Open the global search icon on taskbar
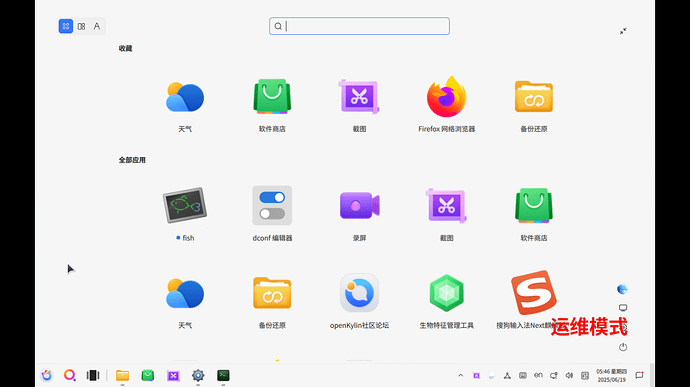690x387 pixels. 70,375
